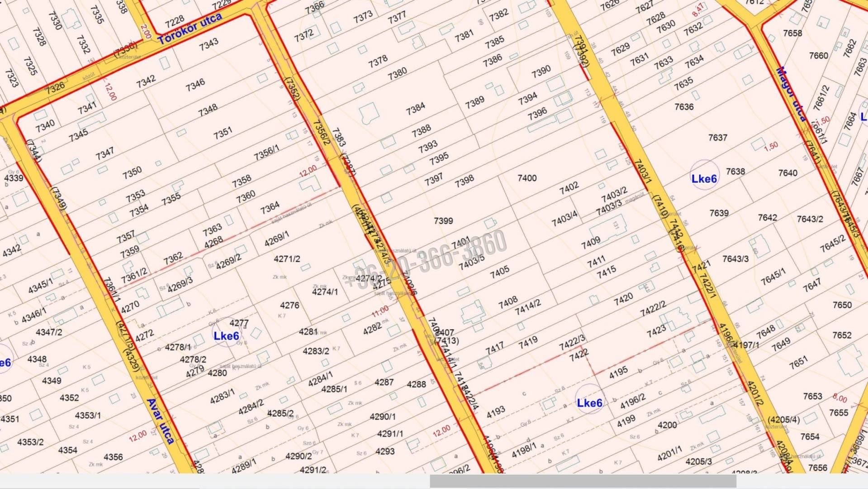Pick parcel 7364 on the map
The height and width of the screenshot is (489, 868).
click(x=270, y=208)
